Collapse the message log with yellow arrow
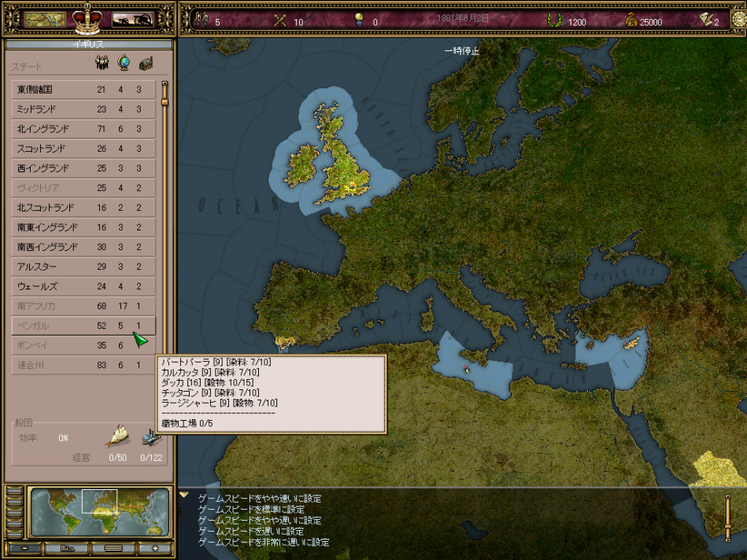The image size is (747, 560). pos(184,496)
